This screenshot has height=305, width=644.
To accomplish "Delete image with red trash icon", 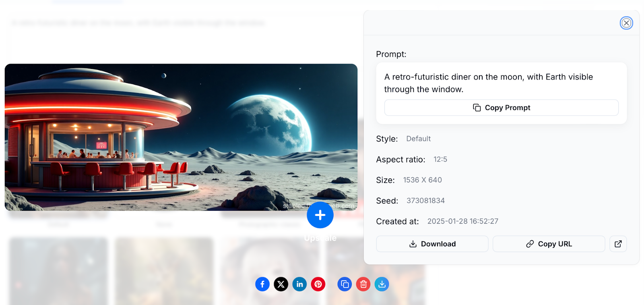I will point(363,284).
